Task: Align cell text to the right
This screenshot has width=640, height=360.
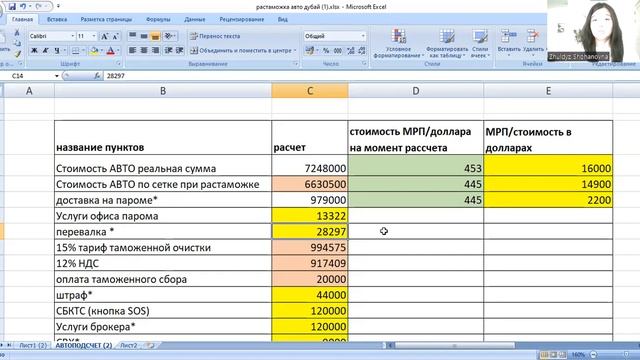Action: tap(155, 50)
